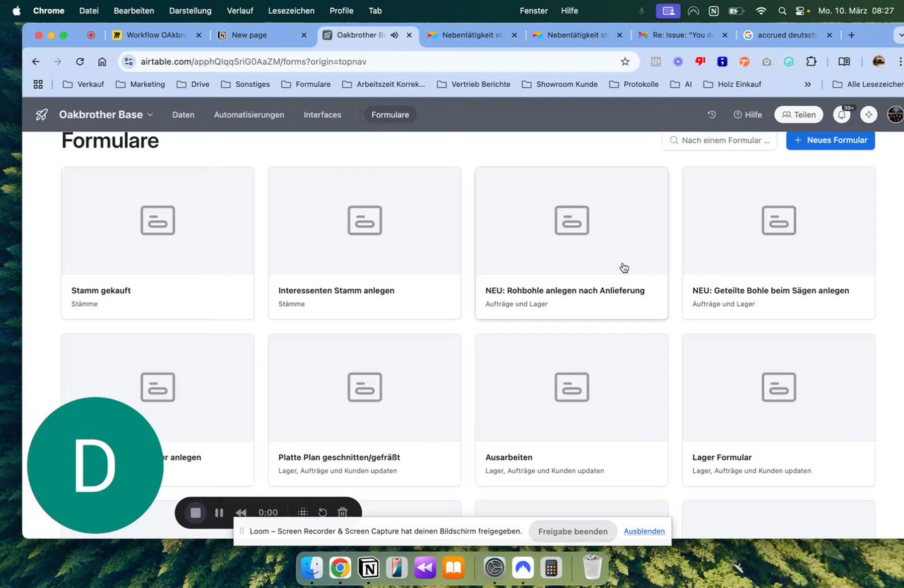This screenshot has height=588, width=904.
Task: Bookmark this page with the star
Action: point(625,61)
